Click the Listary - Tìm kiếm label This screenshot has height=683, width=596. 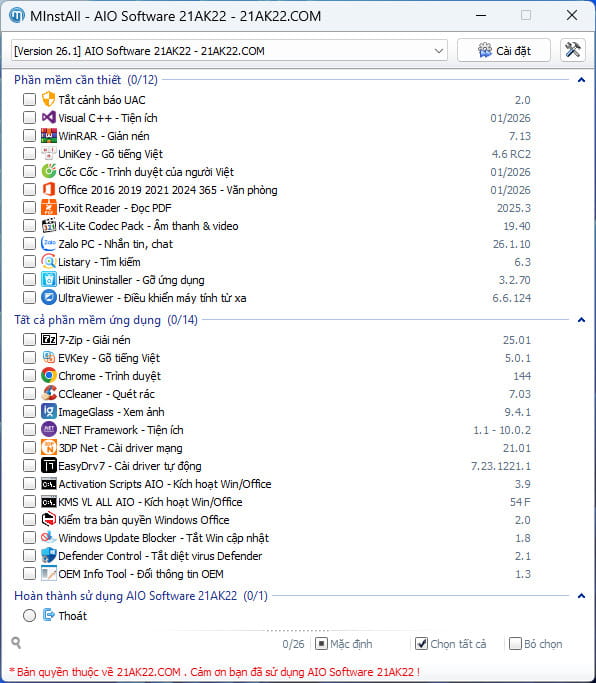(x=99, y=262)
